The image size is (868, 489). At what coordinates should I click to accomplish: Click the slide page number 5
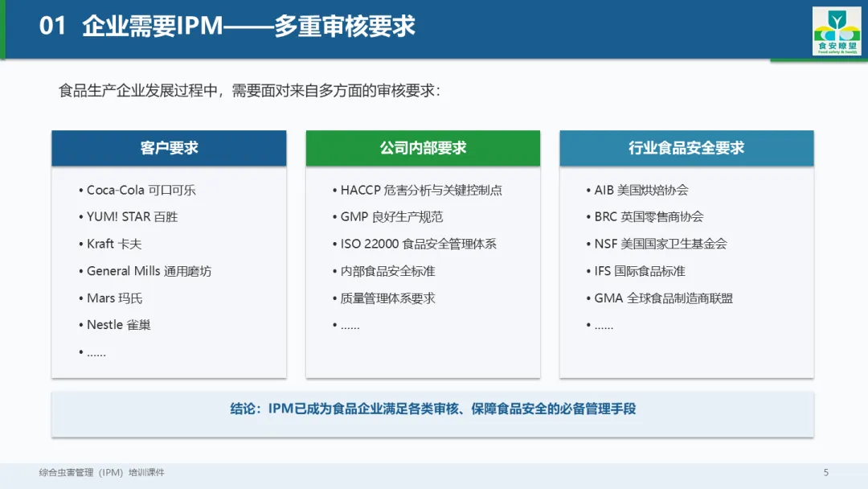826,472
